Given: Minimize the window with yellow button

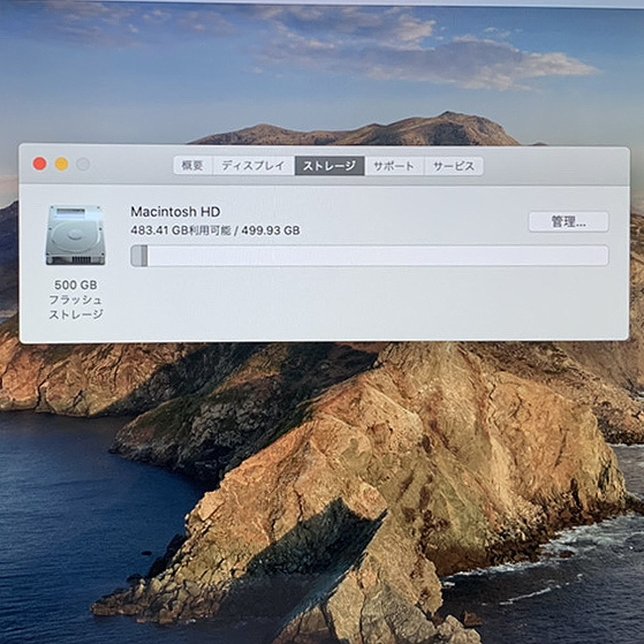Looking at the screenshot, I should [x=62, y=164].
